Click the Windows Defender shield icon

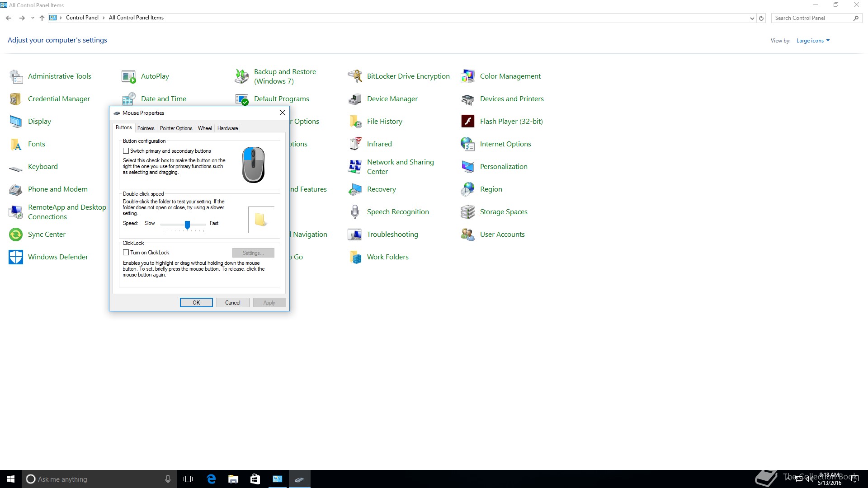pyautogui.click(x=16, y=257)
